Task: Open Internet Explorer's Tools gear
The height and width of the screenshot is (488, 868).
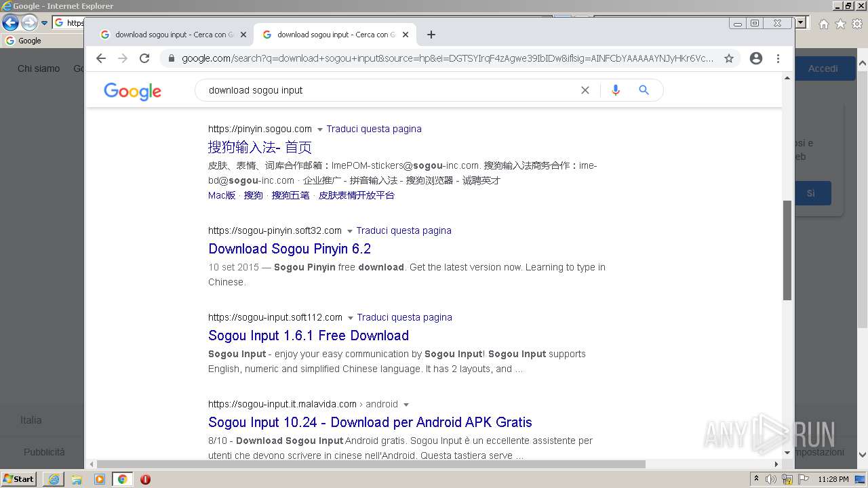Action: pos(857,24)
